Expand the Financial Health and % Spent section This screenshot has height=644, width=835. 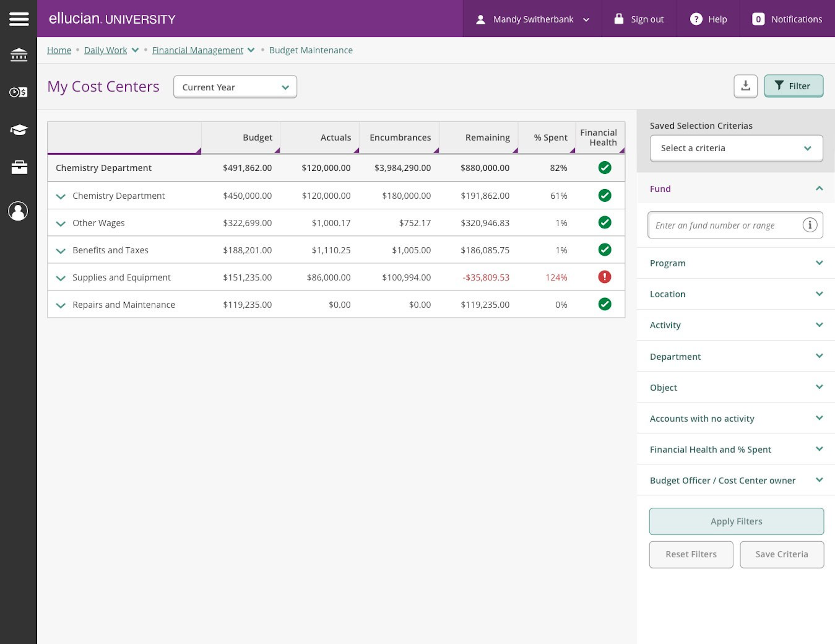819,449
